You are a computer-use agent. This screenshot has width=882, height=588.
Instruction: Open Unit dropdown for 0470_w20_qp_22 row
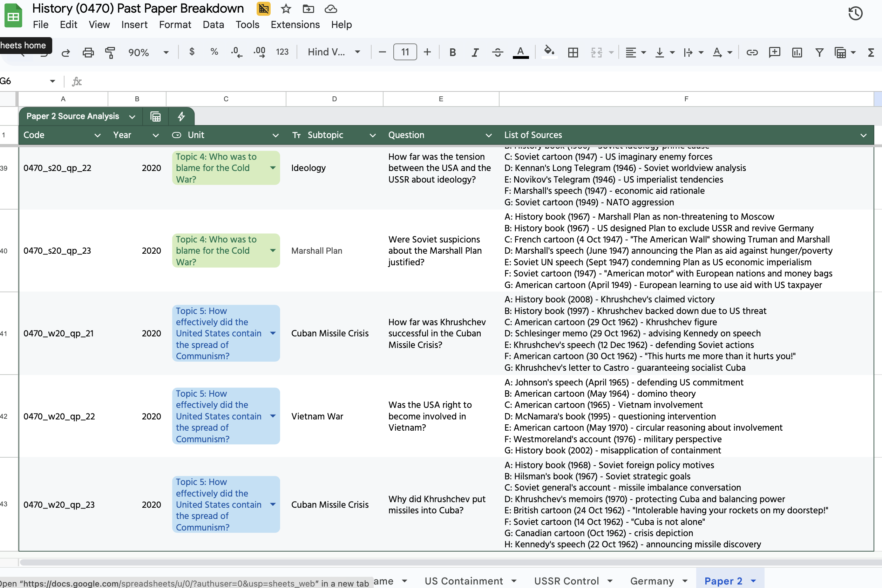(273, 416)
